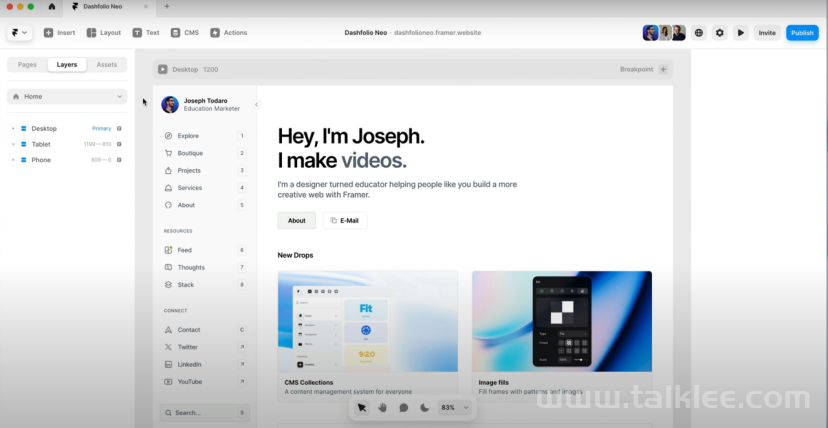
Task: Click the Boutique nav label
Action: click(x=190, y=153)
